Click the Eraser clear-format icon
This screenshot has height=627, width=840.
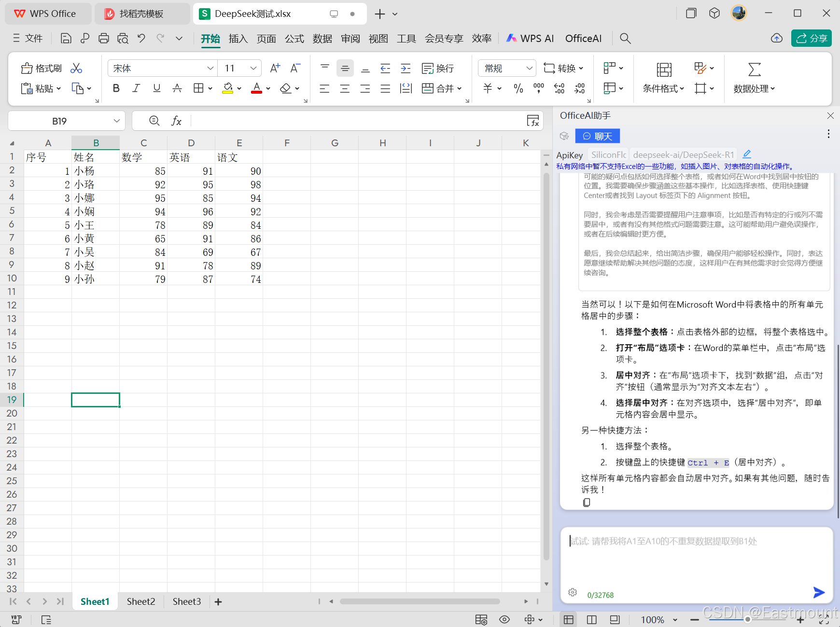tap(286, 88)
